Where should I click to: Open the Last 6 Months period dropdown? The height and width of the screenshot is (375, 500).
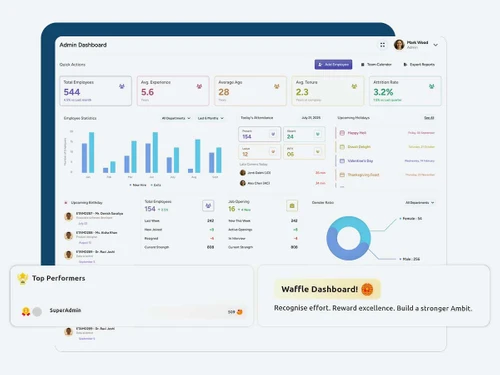coord(211,118)
